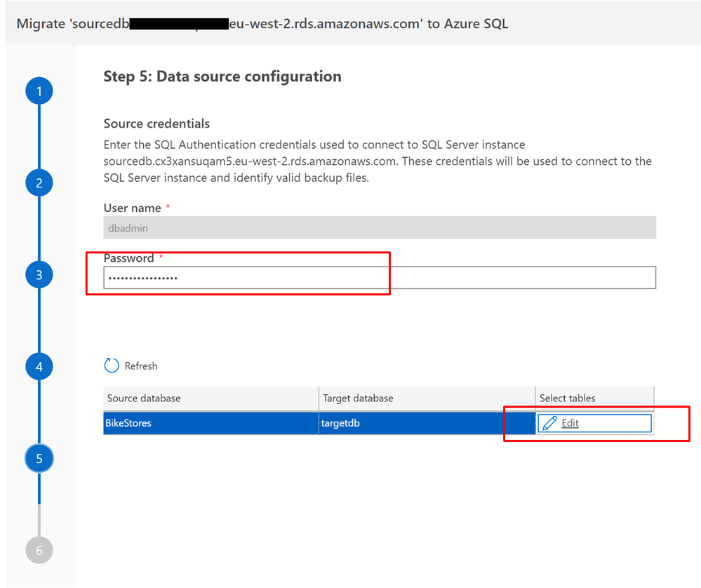701x588 pixels.
Task: Select the greyed-out step 6 circle
Action: [x=39, y=550]
